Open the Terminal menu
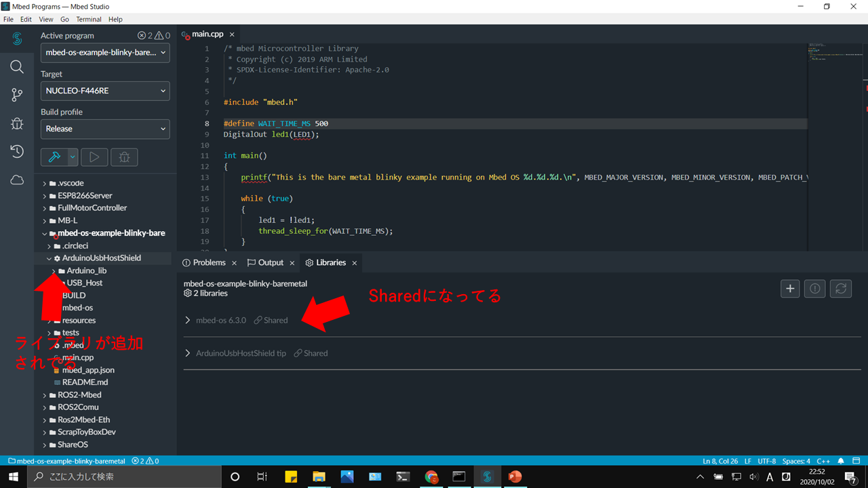The width and height of the screenshot is (868, 488). click(x=89, y=19)
